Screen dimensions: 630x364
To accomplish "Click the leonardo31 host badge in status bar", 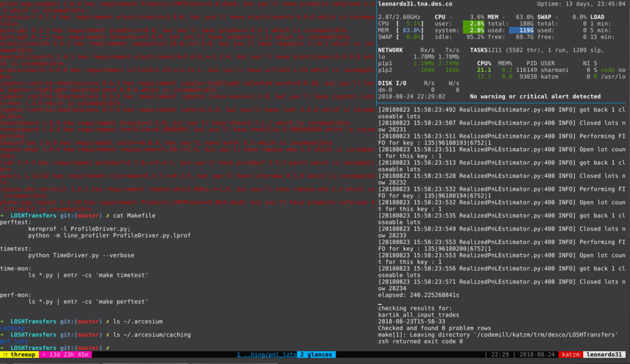I will (604, 355).
